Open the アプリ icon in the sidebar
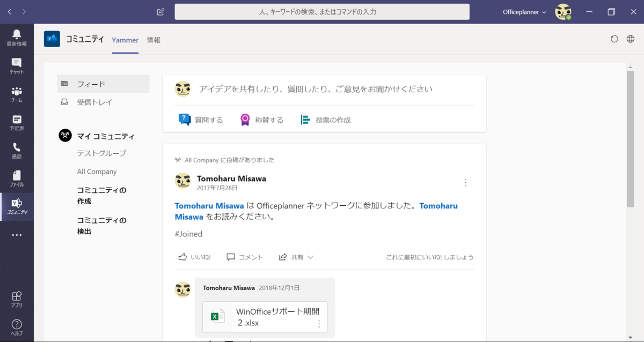 coord(17,299)
